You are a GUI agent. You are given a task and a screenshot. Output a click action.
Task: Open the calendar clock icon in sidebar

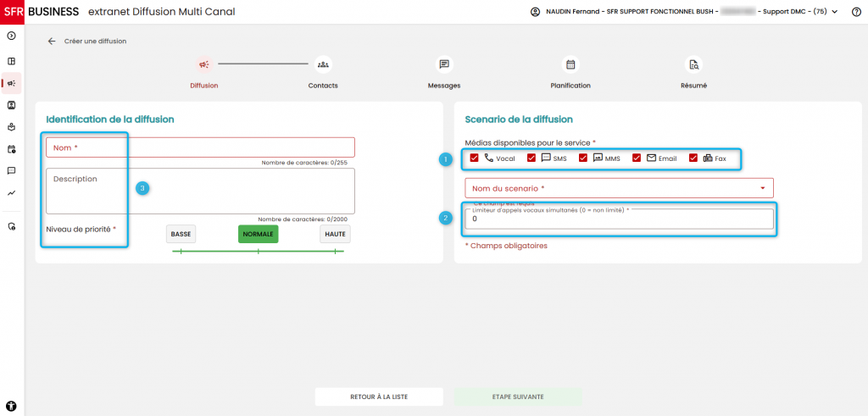11,149
